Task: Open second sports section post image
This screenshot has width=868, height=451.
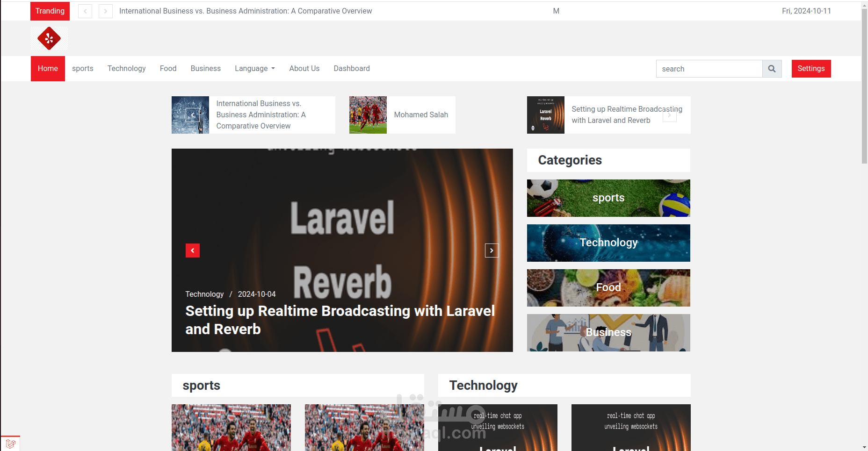Action: (x=364, y=428)
